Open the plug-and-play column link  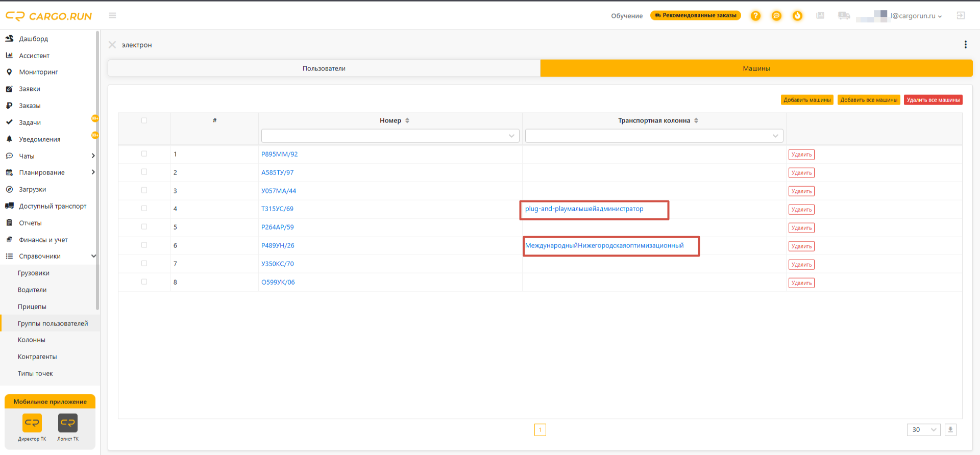584,209
